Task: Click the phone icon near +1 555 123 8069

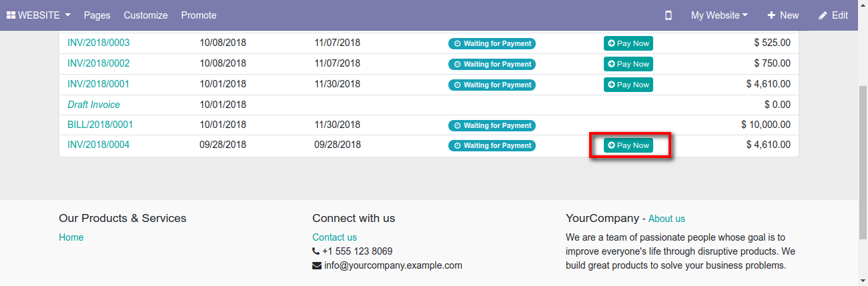Action: pyautogui.click(x=316, y=251)
